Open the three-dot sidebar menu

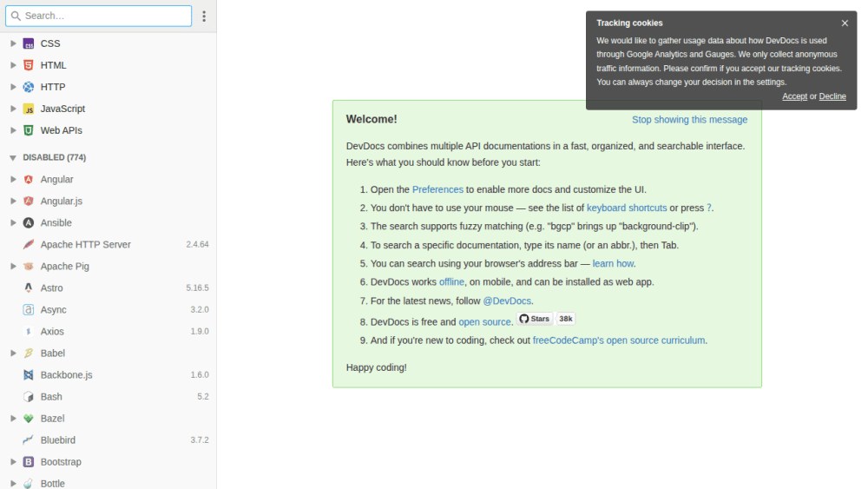204,16
